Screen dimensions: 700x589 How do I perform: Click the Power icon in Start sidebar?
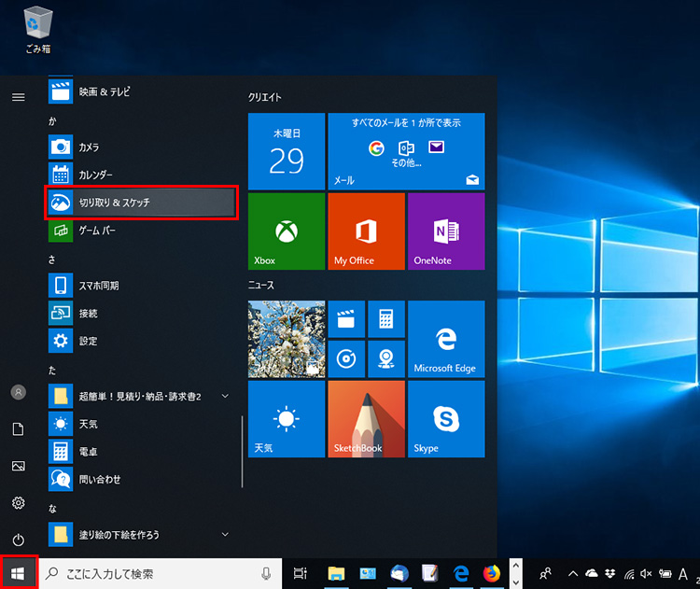point(18,540)
